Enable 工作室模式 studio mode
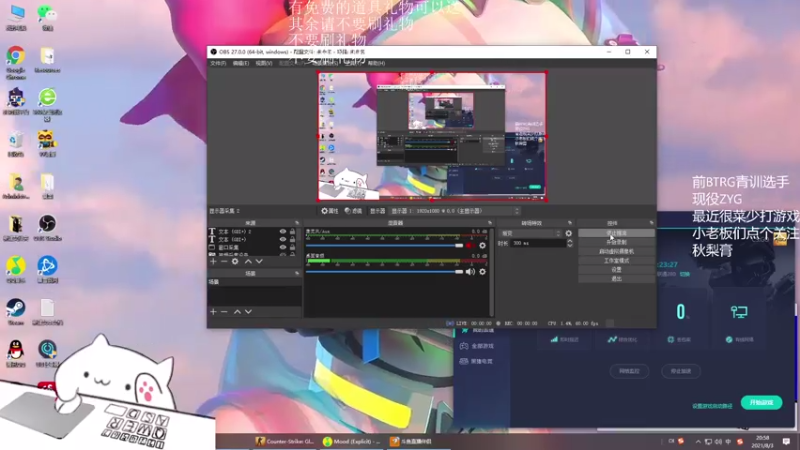 pyautogui.click(x=616, y=260)
